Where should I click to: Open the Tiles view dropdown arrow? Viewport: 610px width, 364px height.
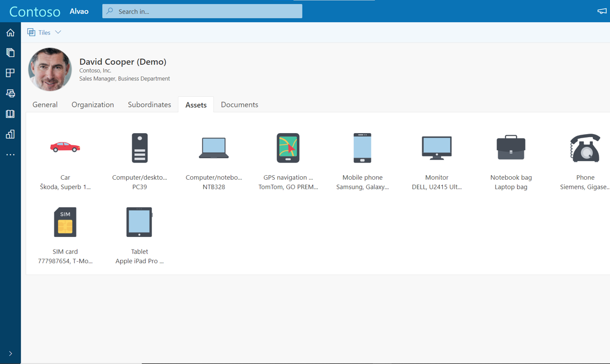click(58, 32)
